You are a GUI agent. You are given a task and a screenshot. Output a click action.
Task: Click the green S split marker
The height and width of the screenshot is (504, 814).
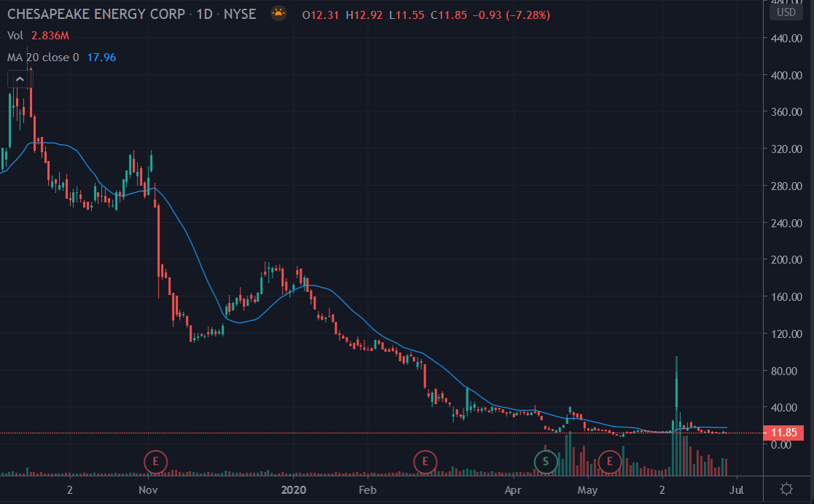545,461
